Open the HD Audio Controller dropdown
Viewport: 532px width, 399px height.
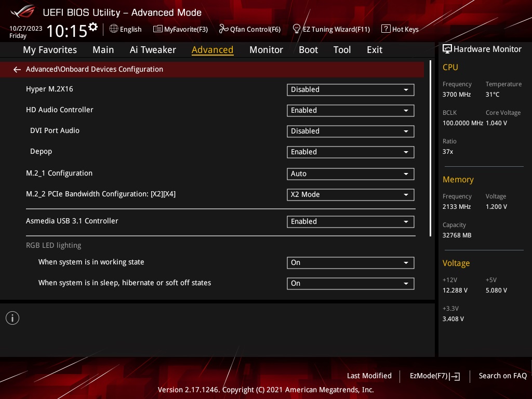pyautogui.click(x=351, y=110)
